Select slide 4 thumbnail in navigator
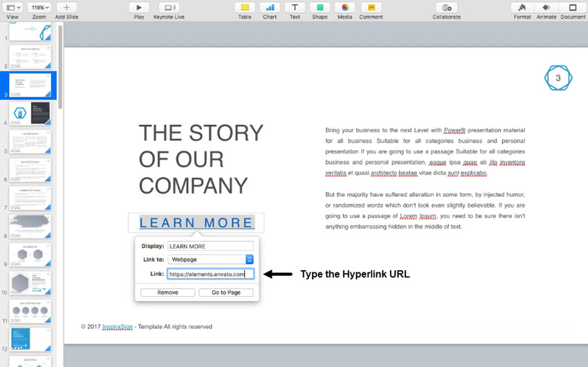 [30, 113]
